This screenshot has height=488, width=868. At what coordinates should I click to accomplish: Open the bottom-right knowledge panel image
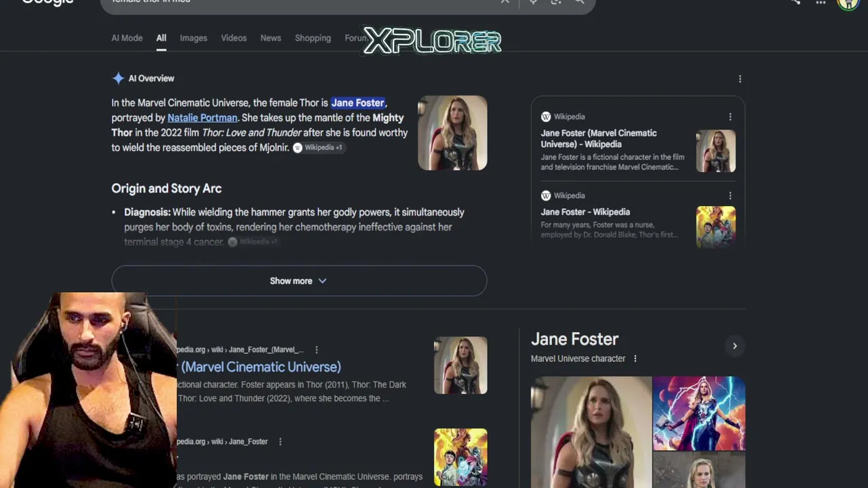point(699,470)
